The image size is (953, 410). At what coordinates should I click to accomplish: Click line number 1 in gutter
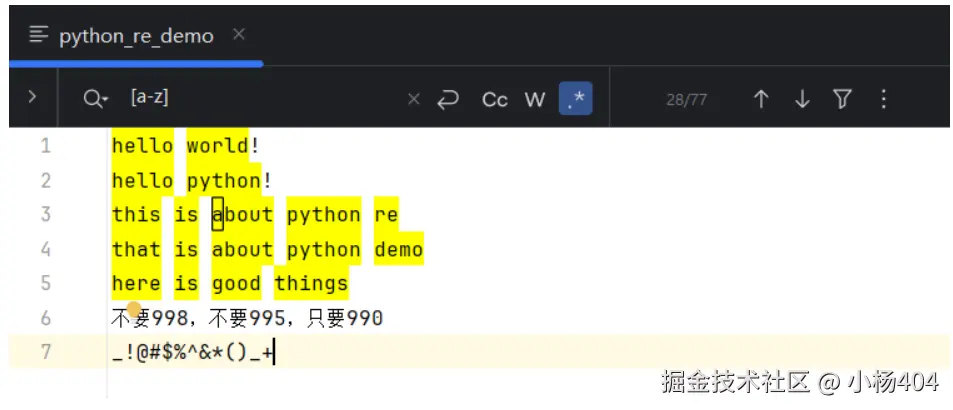tap(45, 146)
